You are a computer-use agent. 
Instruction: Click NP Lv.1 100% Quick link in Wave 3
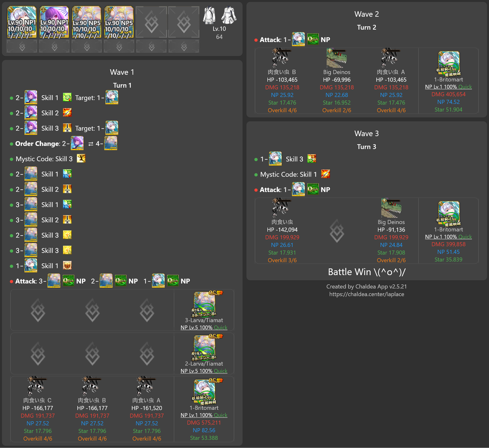pos(448,236)
